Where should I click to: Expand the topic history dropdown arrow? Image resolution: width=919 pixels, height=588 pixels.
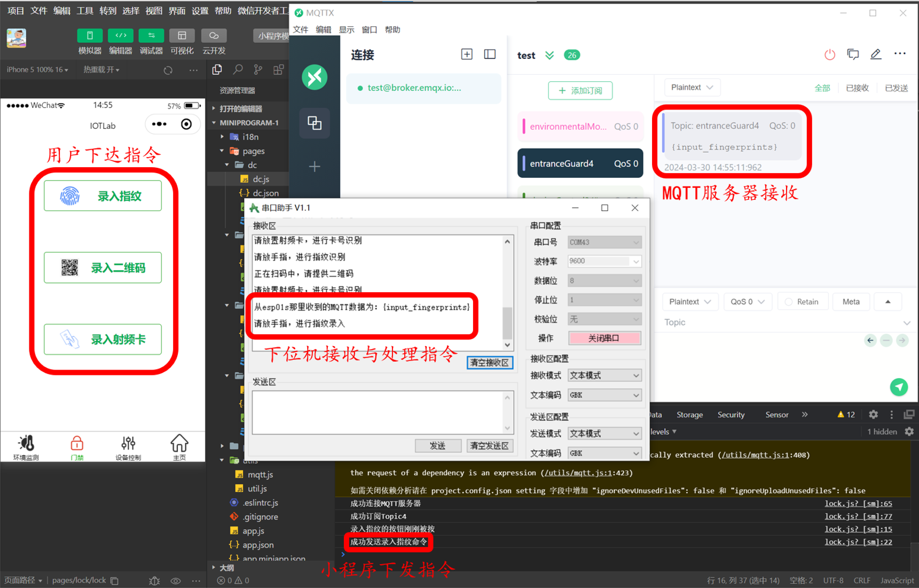(x=906, y=323)
